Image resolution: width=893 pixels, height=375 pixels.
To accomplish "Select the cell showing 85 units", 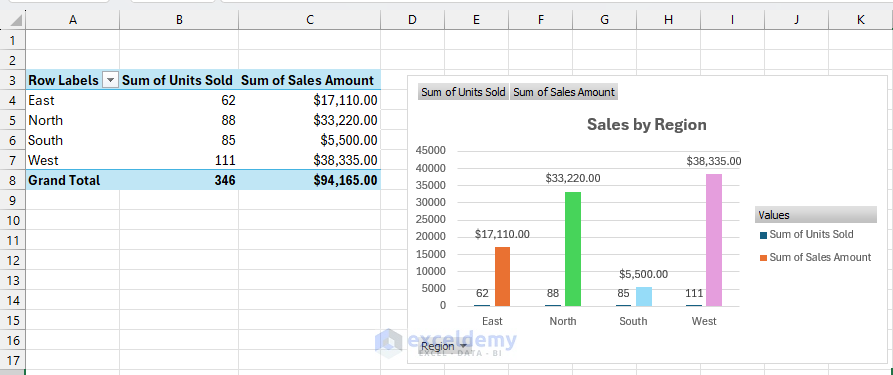I will pos(179,140).
